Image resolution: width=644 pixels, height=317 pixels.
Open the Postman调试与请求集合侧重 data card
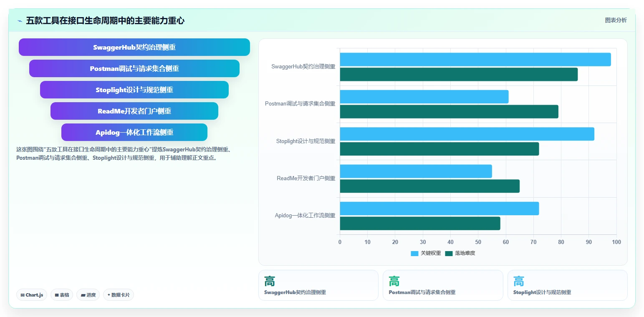(443, 285)
